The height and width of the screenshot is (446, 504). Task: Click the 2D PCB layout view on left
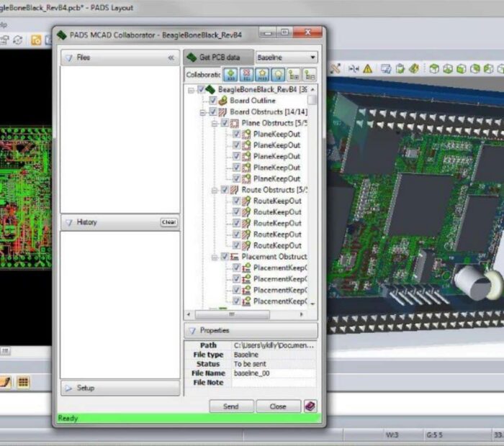(26, 198)
